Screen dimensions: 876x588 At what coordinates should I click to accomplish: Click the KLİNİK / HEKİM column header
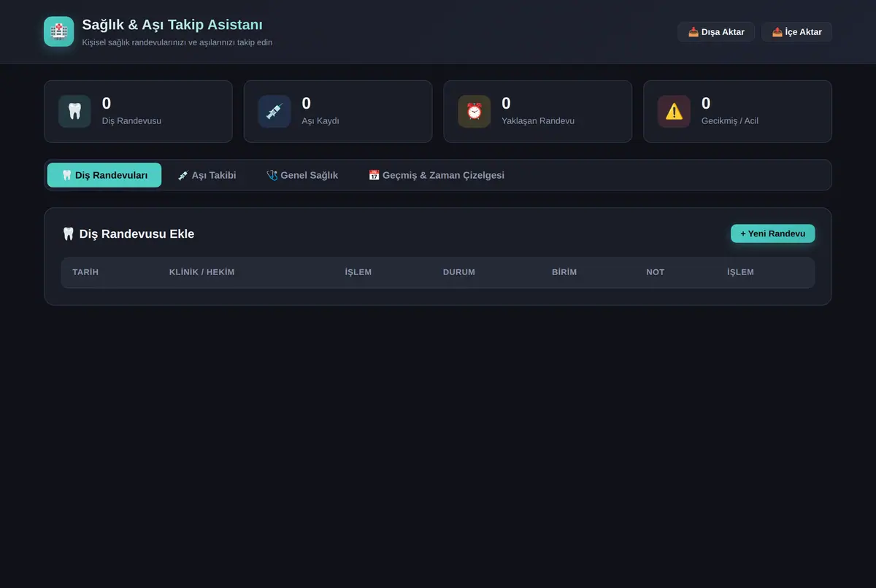(x=202, y=272)
